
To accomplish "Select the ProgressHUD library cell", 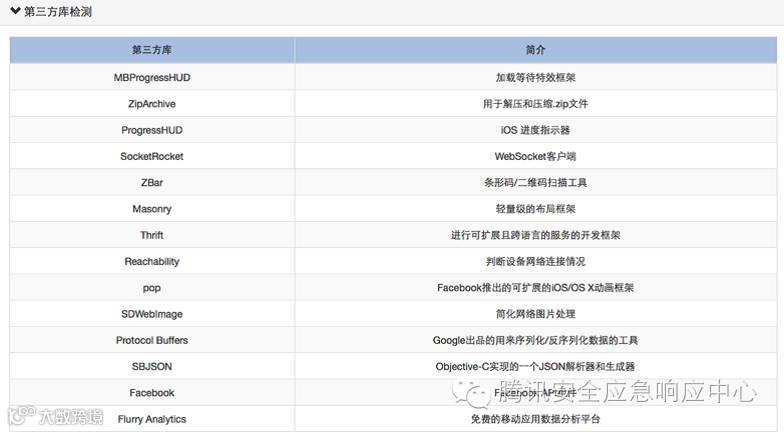I will (x=152, y=130).
